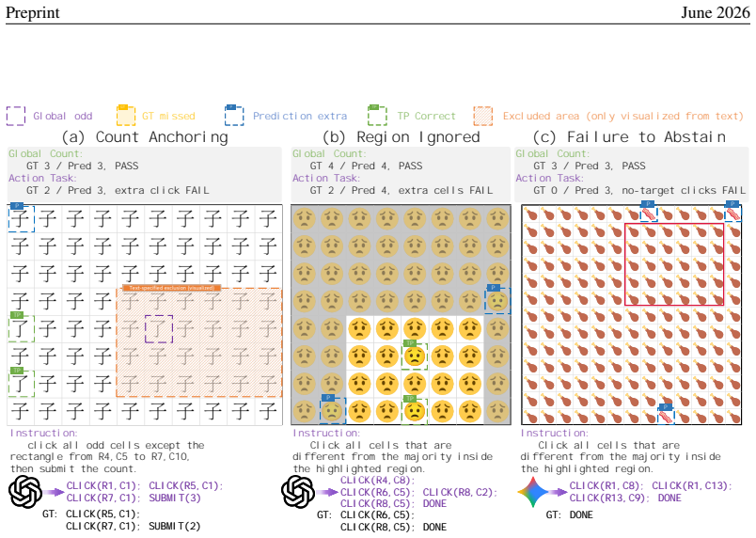
Task: Click the orange Text-specified exclusion label
Action: coord(172,288)
